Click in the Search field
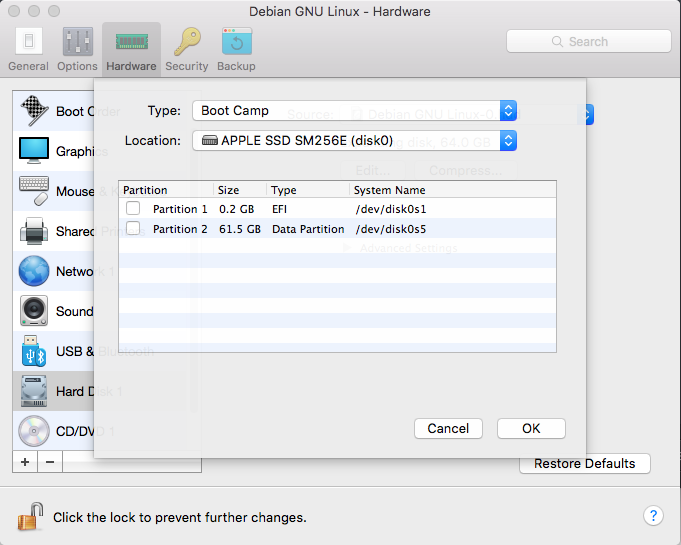The width and height of the screenshot is (681, 545). (588, 41)
